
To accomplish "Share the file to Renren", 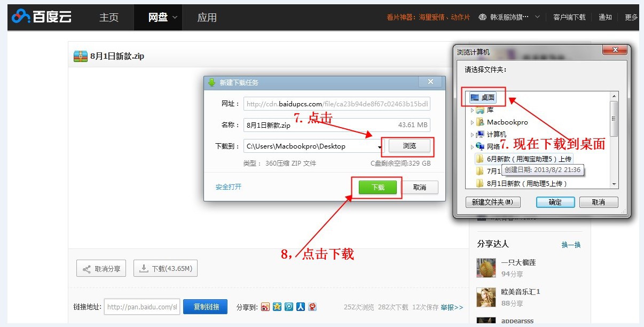I will click(301, 307).
